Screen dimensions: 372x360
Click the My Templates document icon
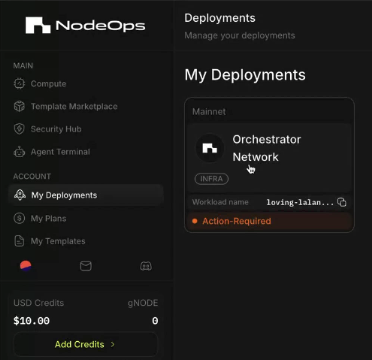pyautogui.click(x=19, y=241)
